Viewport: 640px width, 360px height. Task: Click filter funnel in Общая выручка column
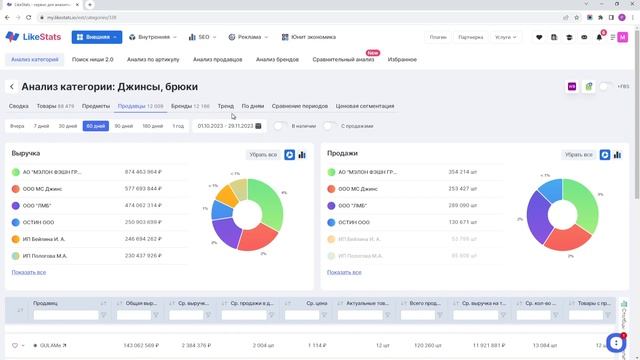(156, 315)
